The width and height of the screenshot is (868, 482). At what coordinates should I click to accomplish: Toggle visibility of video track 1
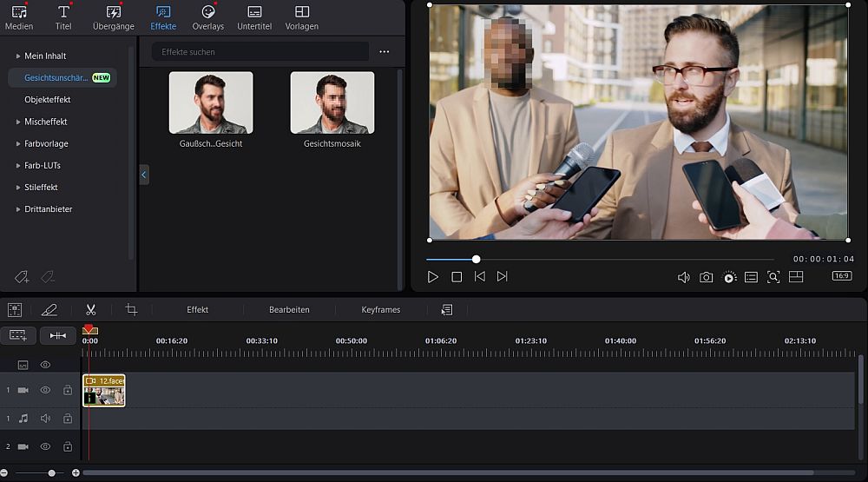pyautogui.click(x=45, y=390)
